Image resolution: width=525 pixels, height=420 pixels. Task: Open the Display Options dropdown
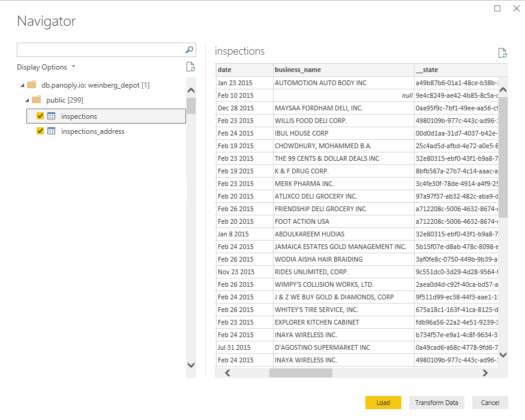tap(46, 67)
